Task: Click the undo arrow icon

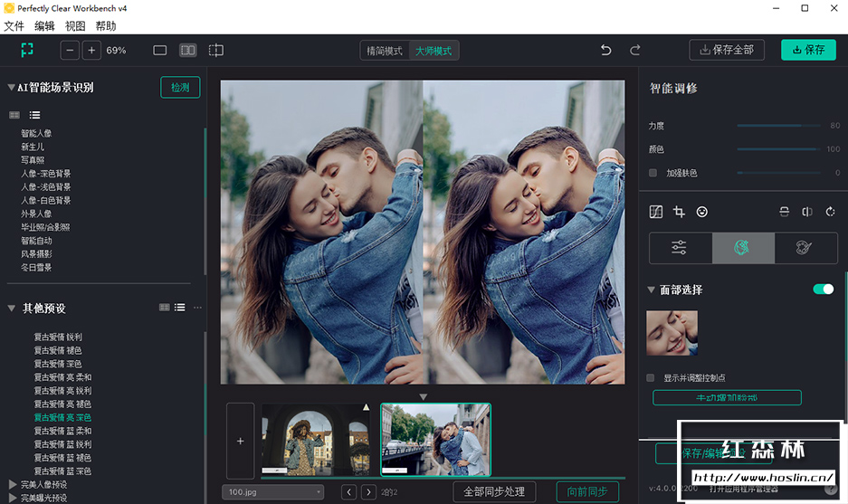Action: coord(606,51)
